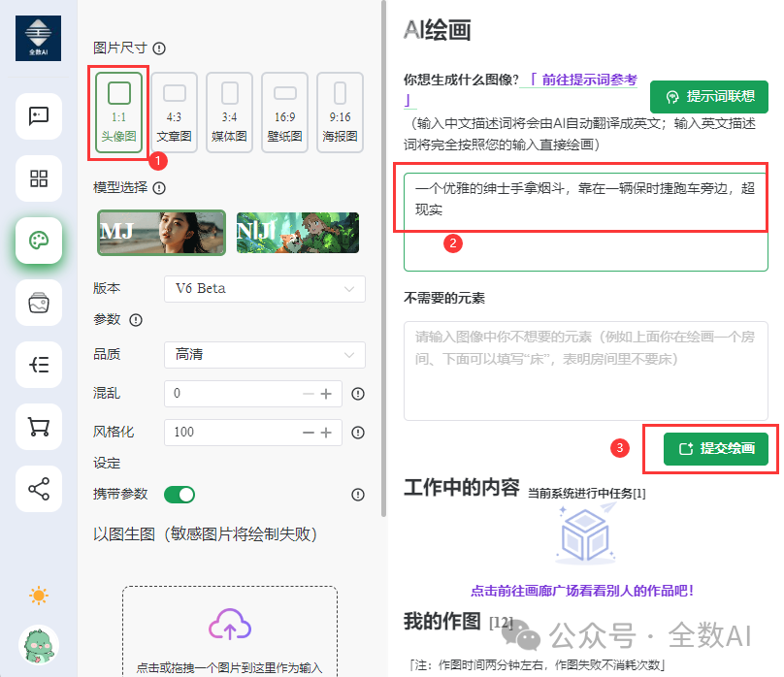Select the 9:16 海报图 size option
Image resolution: width=784 pixels, height=677 pixels.
tap(340, 112)
